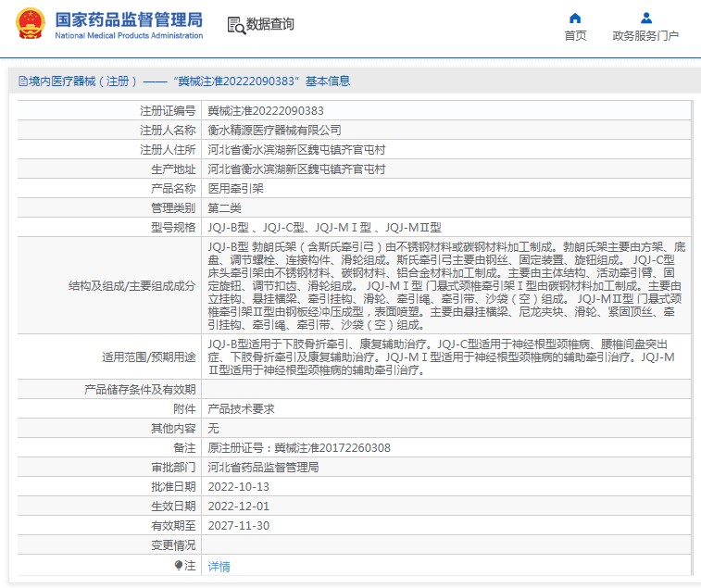
Task: Click the 产品名称 label
Action: 173,188
